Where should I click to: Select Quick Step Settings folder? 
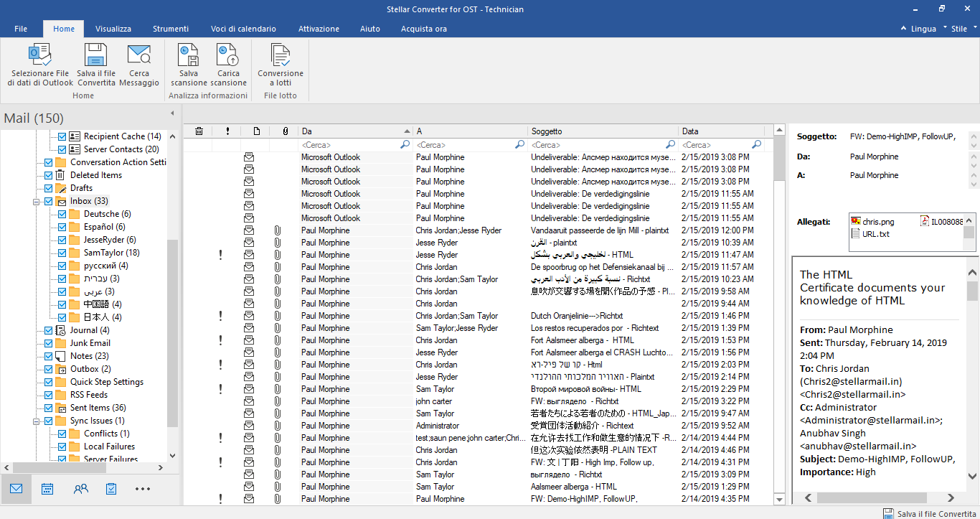click(x=107, y=382)
